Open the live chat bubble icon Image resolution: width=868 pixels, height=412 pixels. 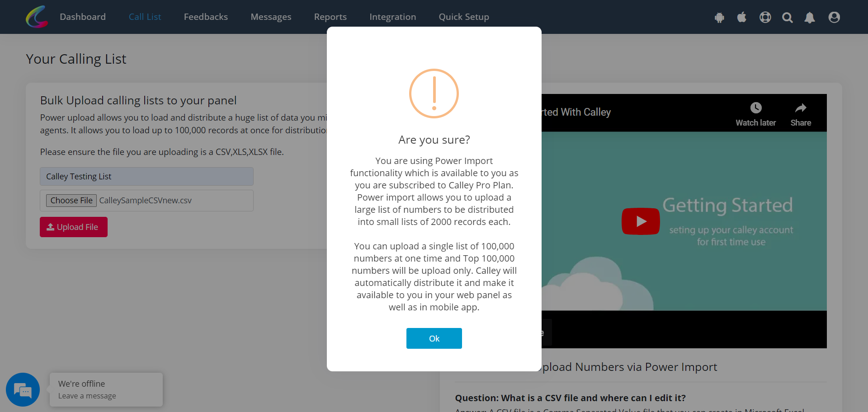23,389
